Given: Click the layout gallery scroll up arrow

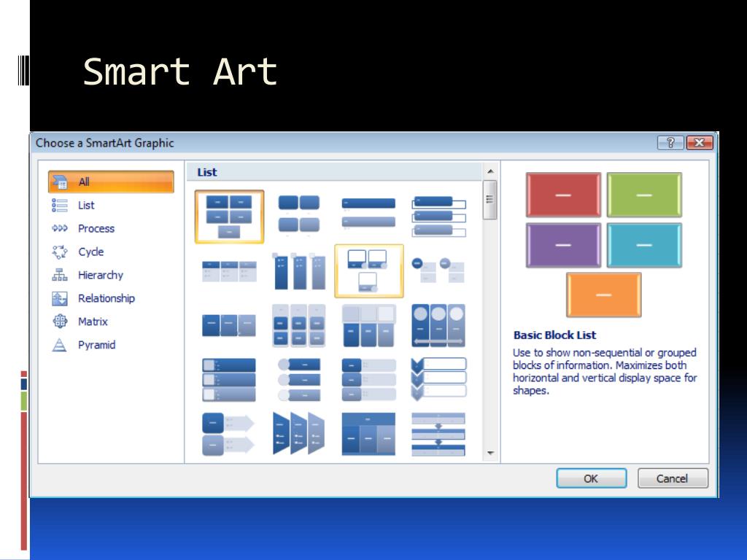Looking at the screenshot, I should (490, 171).
